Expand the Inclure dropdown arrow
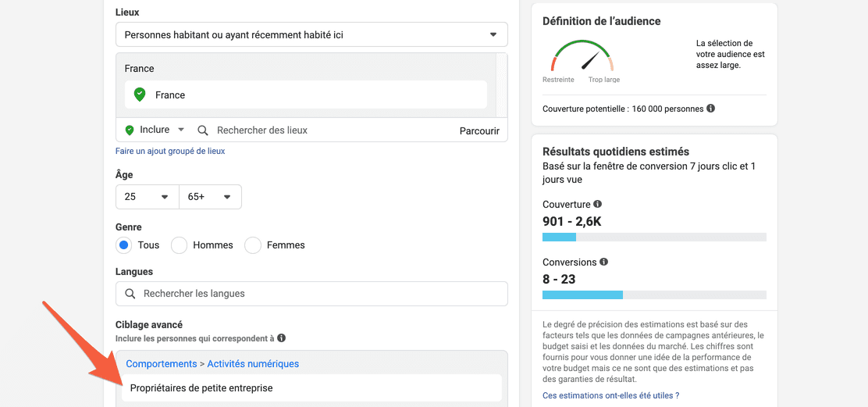This screenshot has width=868, height=407. click(x=180, y=130)
